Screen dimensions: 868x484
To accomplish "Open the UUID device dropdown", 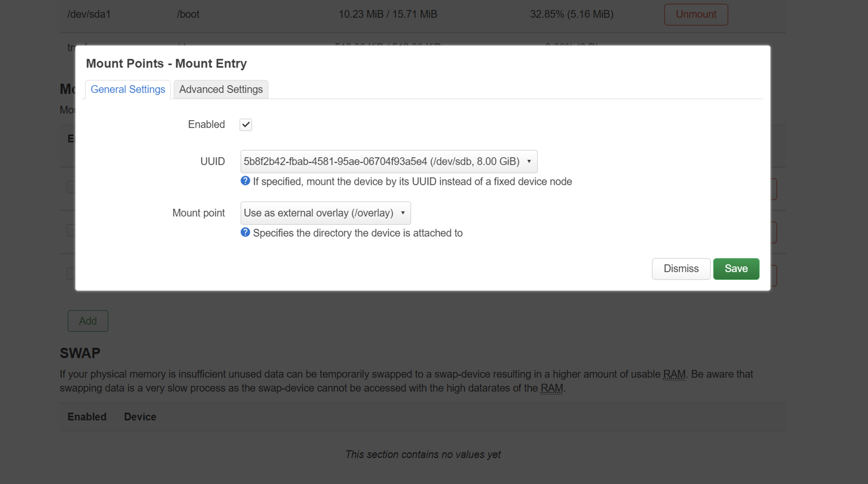I will 388,161.
